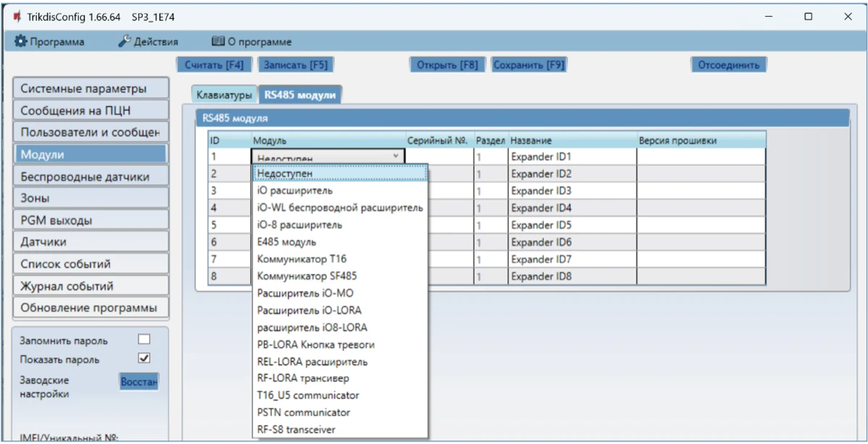Select iO расширитель from the dropdown list
The width and height of the screenshot is (868, 444).
tap(295, 190)
